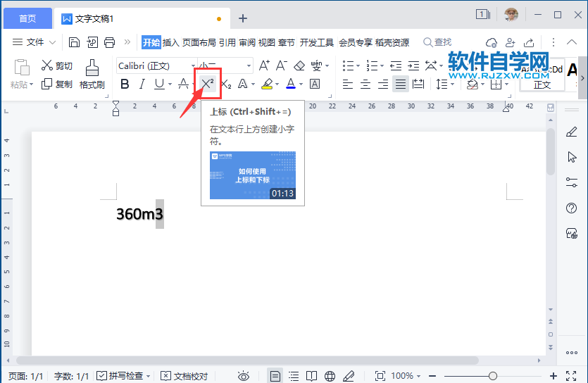Toggle bold formatting
This screenshot has height=383, width=588.
pos(125,84)
